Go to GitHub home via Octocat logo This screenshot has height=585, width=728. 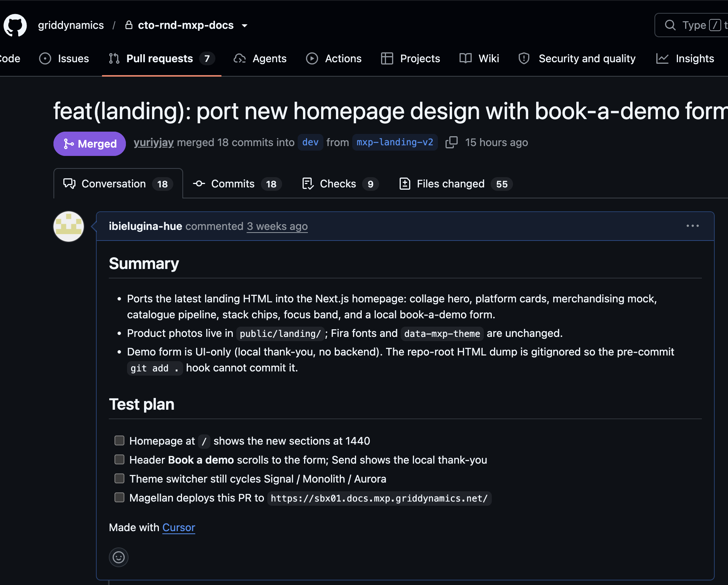point(15,25)
